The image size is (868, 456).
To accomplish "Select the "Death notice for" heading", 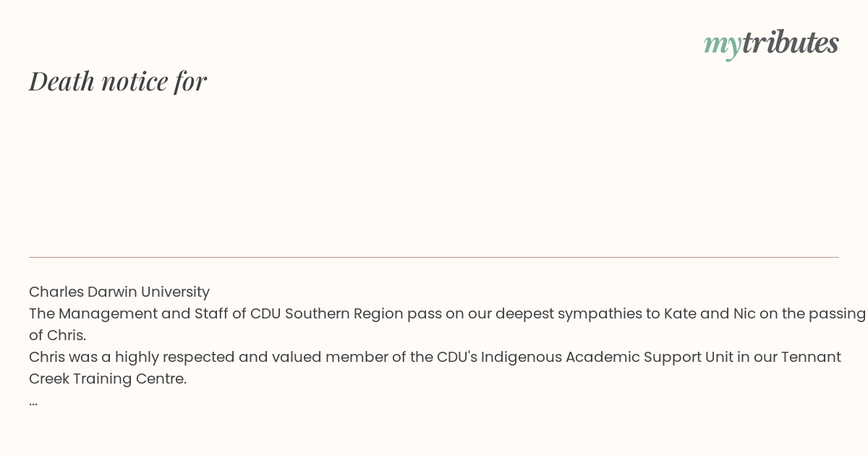I will click(118, 81).
